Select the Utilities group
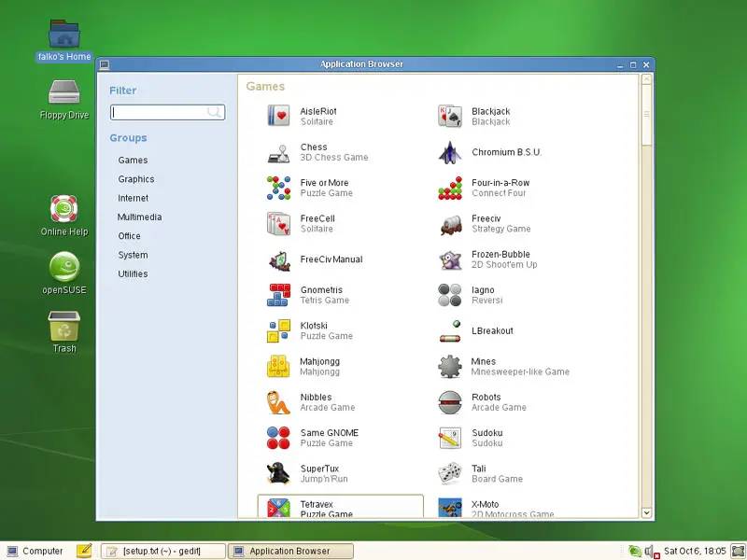 tap(133, 273)
